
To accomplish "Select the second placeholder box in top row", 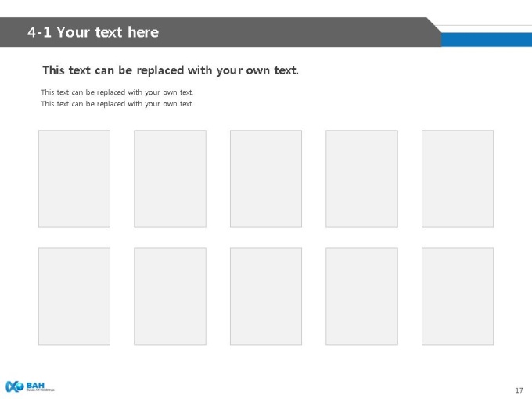I will pos(170,178).
